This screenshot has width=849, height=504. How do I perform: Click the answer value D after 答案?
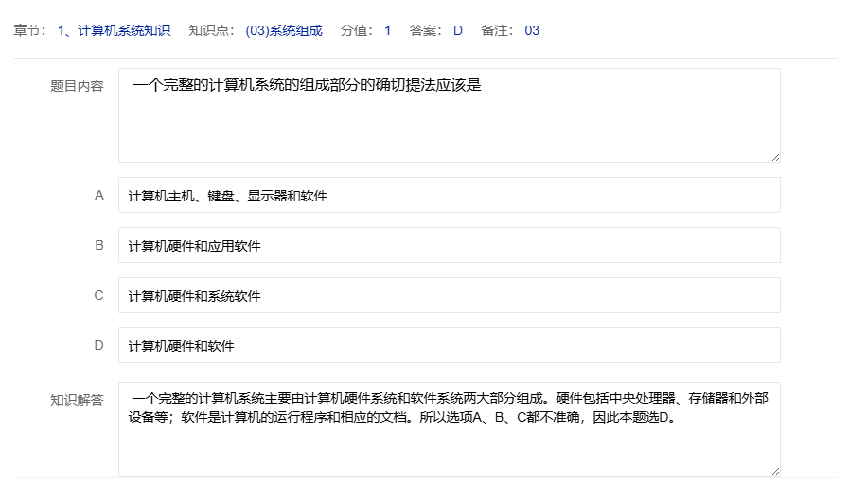pyautogui.click(x=458, y=30)
